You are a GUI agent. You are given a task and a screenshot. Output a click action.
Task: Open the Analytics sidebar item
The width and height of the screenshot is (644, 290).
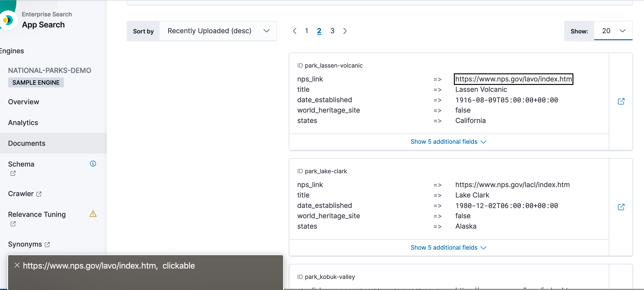[23, 123]
